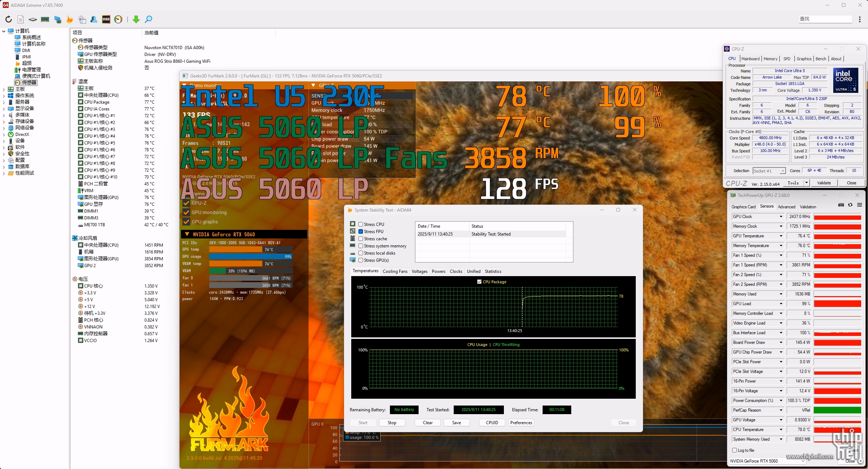The height and width of the screenshot is (469, 868).
Task: Expand the 主板 tree node
Action: point(4,89)
